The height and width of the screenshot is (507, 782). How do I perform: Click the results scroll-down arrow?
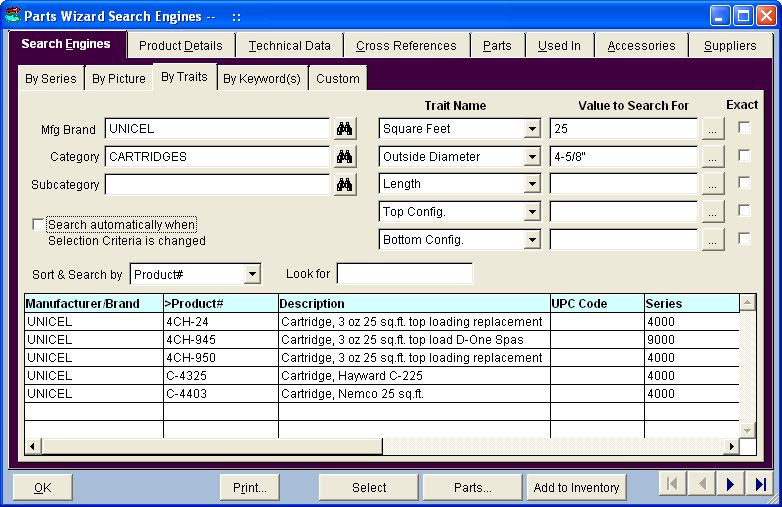(747, 430)
